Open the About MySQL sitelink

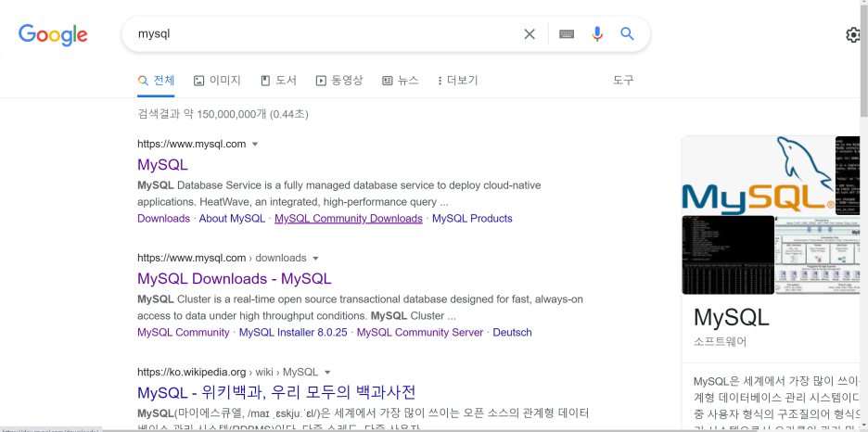232,219
